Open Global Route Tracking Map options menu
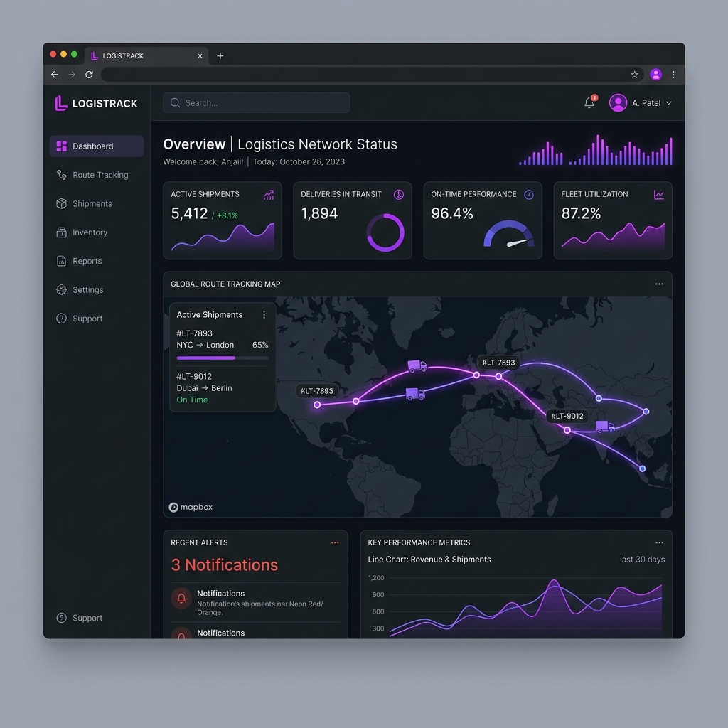This screenshot has height=728, width=728. tap(659, 284)
